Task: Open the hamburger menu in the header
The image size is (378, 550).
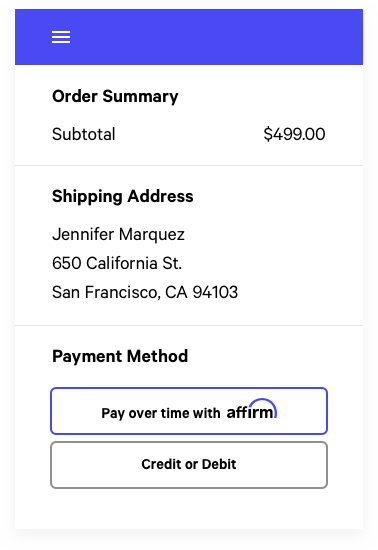Action: pyautogui.click(x=61, y=37)
